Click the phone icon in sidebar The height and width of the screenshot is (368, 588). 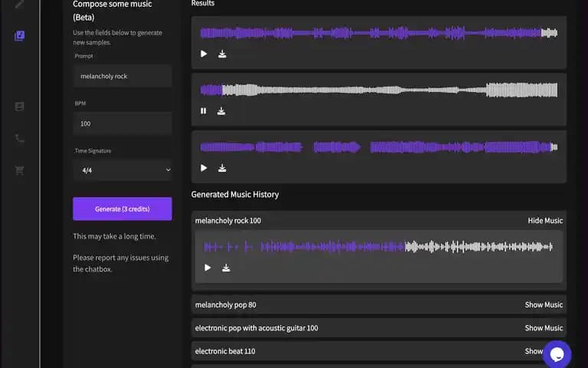(19, 139)
